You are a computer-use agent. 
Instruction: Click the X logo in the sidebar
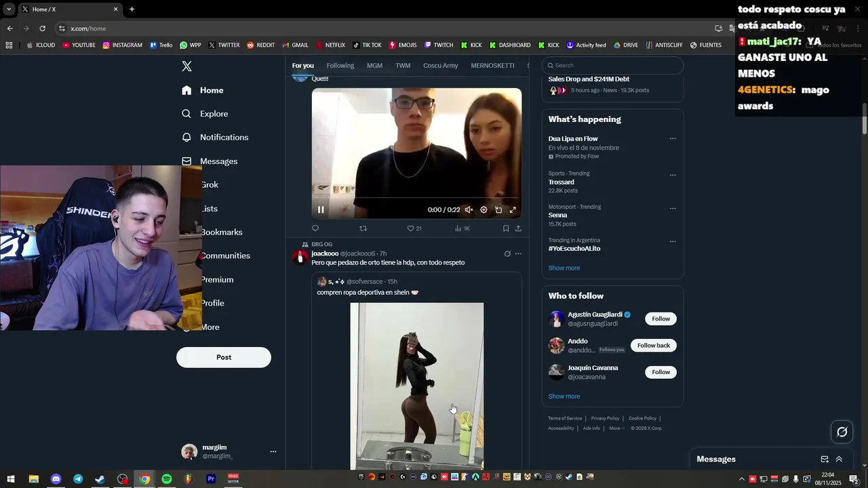click(x=187, y=66)
